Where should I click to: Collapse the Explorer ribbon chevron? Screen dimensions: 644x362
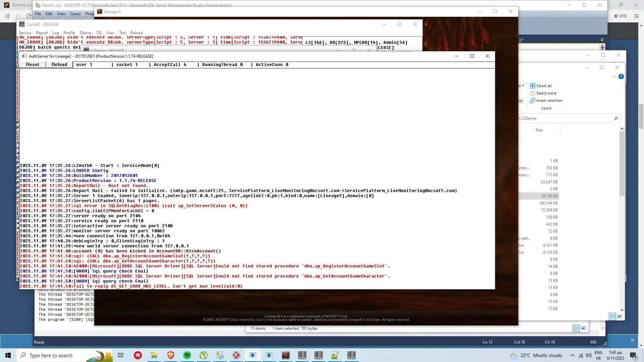614,76
